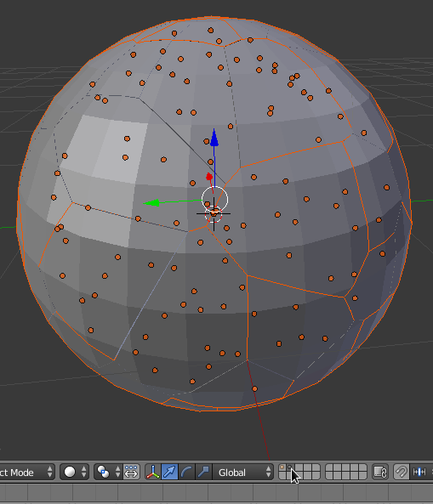This screenshot has width=433, height=504.
Task: Click the green Y axis arrow
Action: (x=151, y=203)
